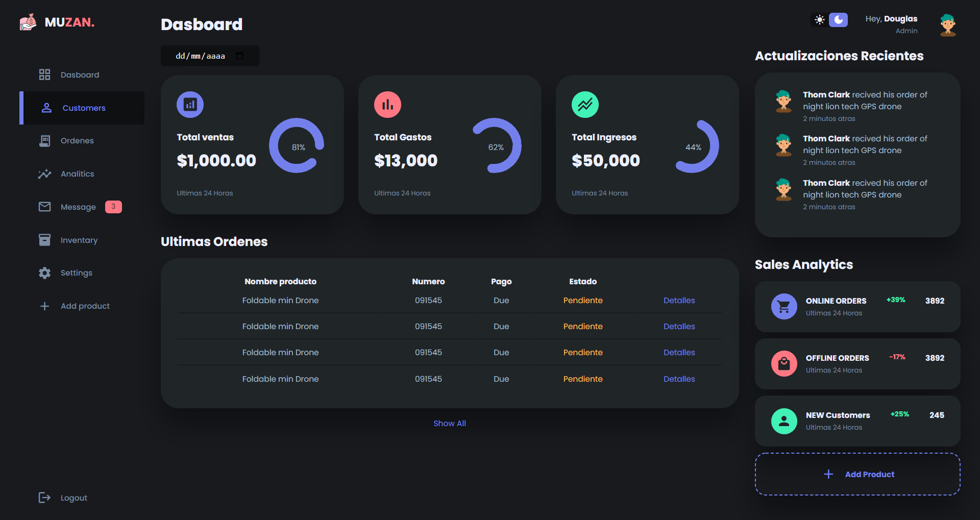The image size is (980, 520).
Task: Click the message badge showing 3
Action: pos(113,207)
